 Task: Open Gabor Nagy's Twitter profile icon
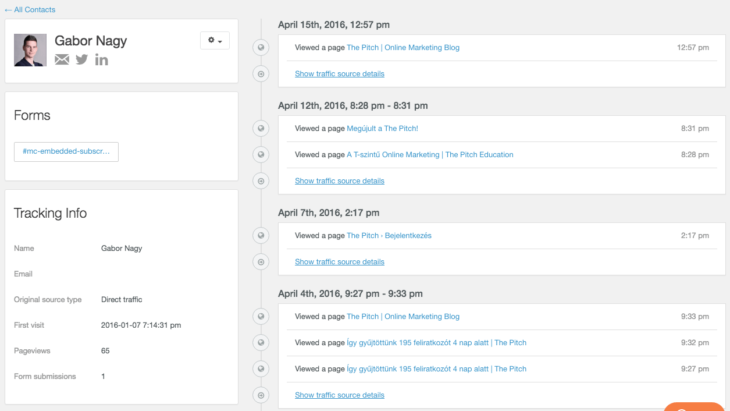point(82,60)
